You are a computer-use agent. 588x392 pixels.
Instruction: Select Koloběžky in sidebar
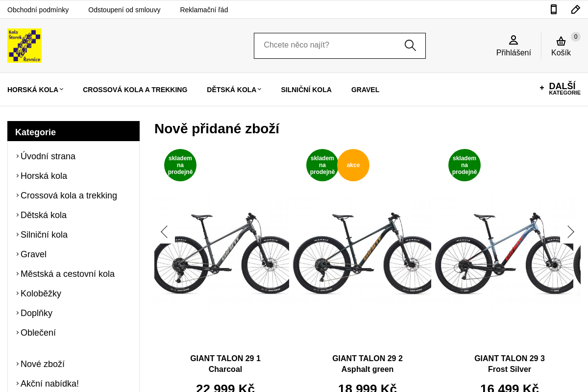[41, 294]
